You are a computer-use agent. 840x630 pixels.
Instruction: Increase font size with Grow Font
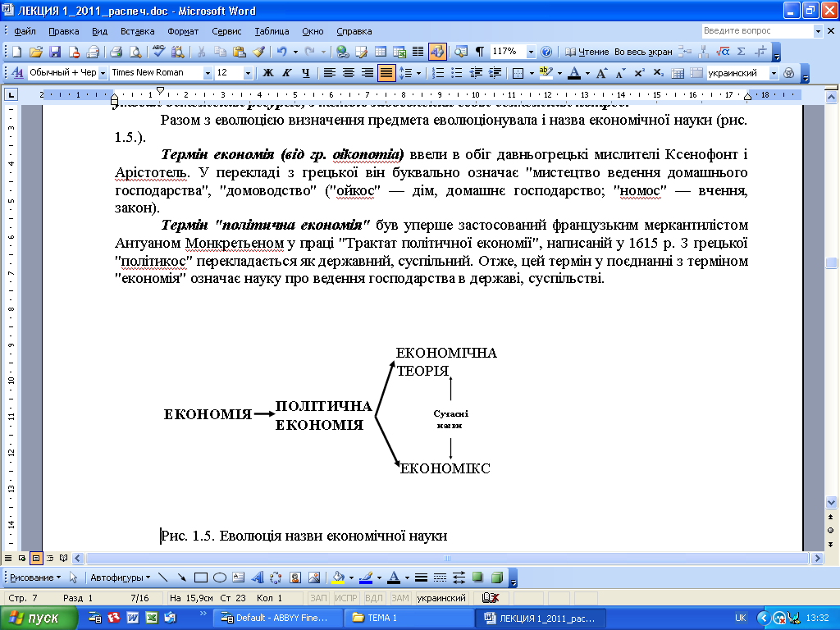(602, 73)
